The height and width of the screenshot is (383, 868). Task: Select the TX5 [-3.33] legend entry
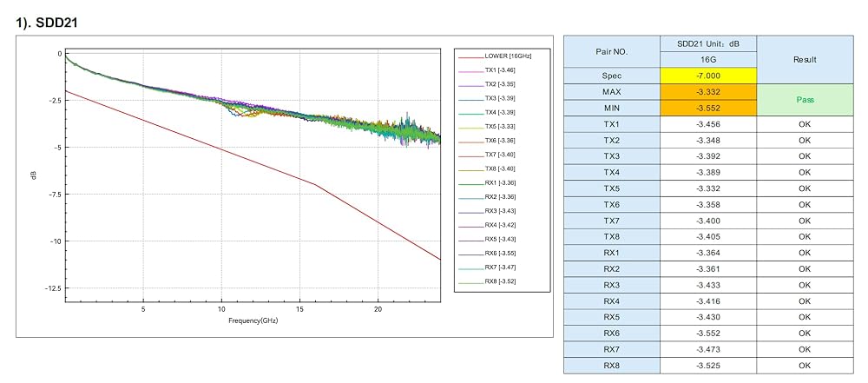pyautogui.click(x=486, y=127)
